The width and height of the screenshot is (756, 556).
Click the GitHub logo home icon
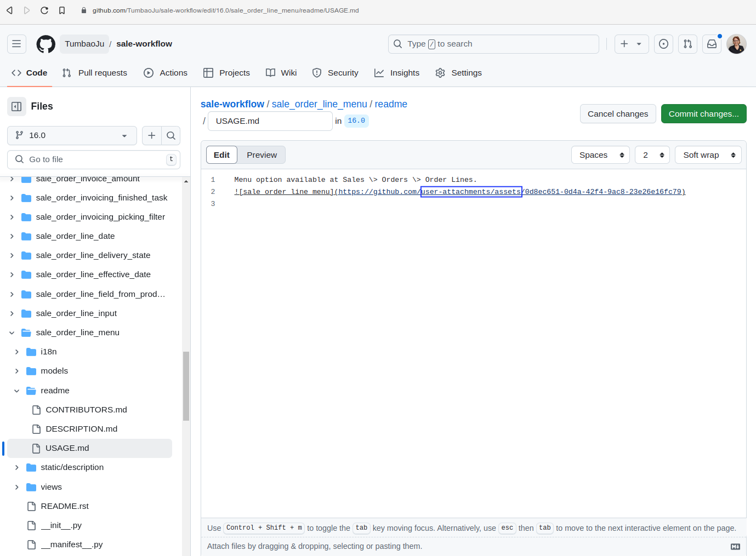[x=46, y=44]
